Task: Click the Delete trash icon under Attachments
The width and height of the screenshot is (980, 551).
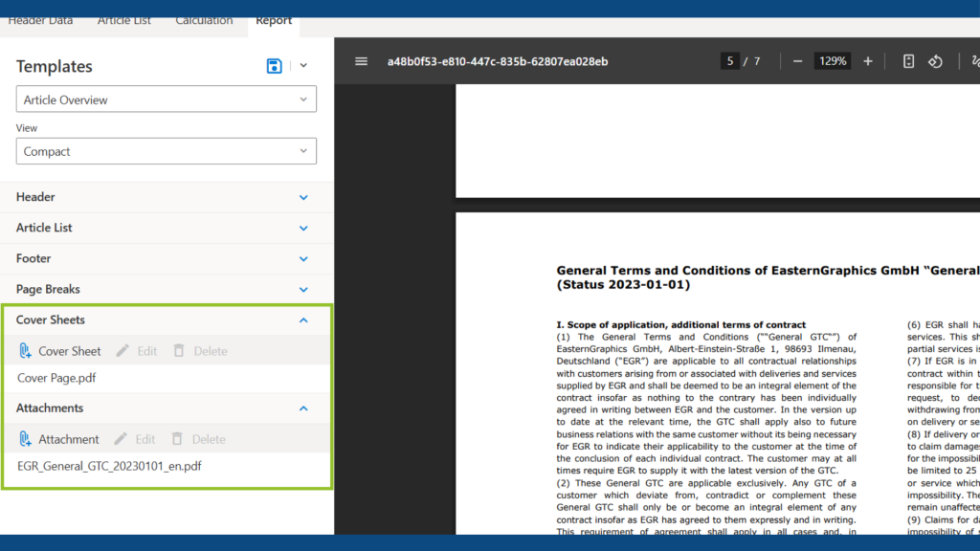Action: coord(178,438)
